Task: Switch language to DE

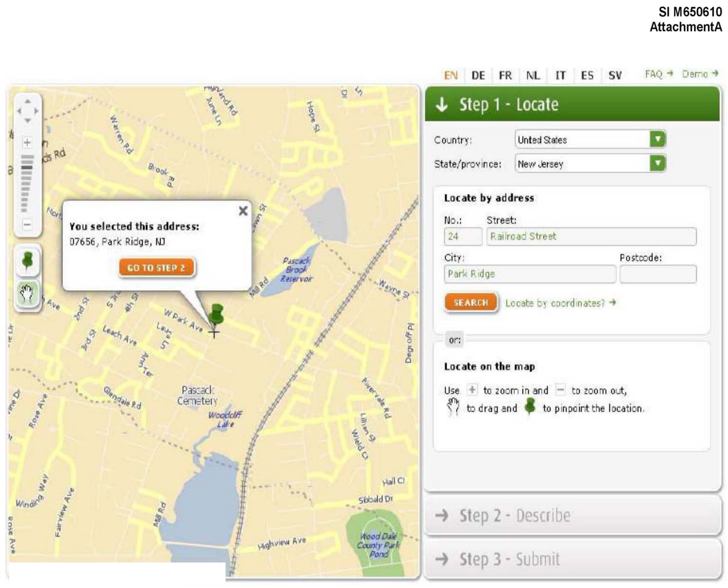Action: (x=478, y=75)
